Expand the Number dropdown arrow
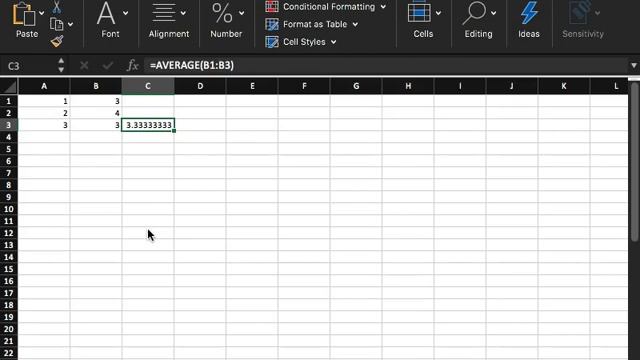This screenshot has height=360, width=640. 241,13
